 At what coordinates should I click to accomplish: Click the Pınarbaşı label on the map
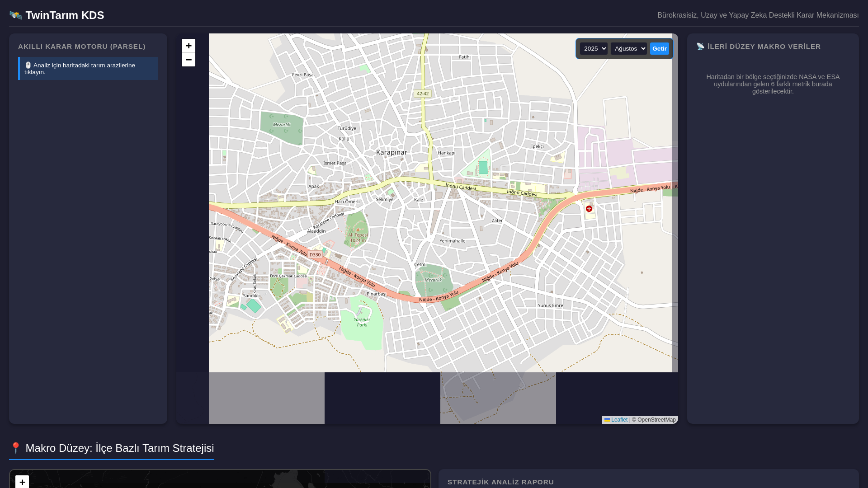[377, 294]
